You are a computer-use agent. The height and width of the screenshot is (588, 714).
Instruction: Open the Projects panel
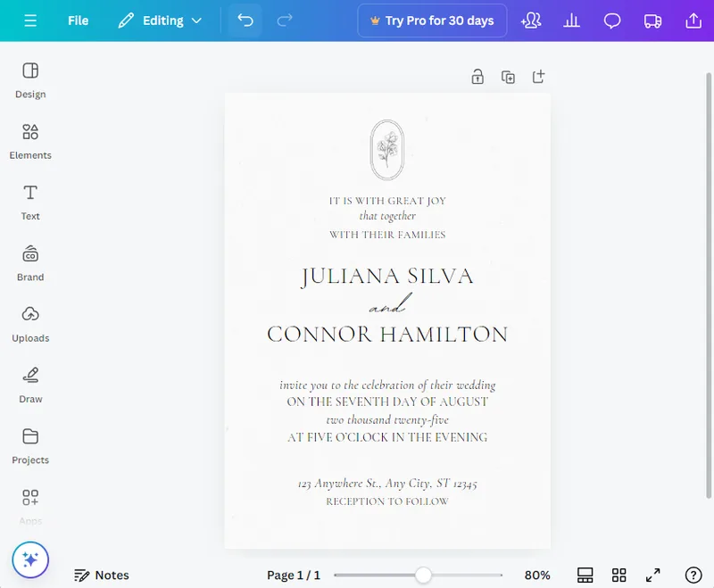(29, 446)
